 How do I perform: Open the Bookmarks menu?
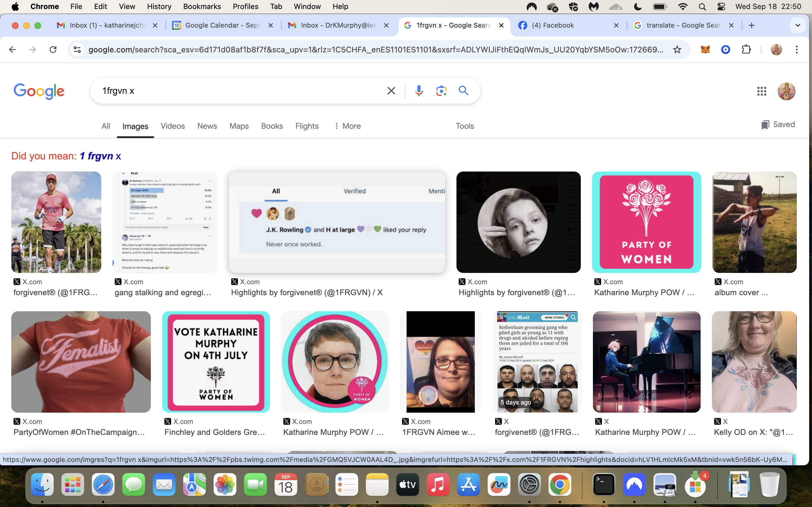pos(202,7)
